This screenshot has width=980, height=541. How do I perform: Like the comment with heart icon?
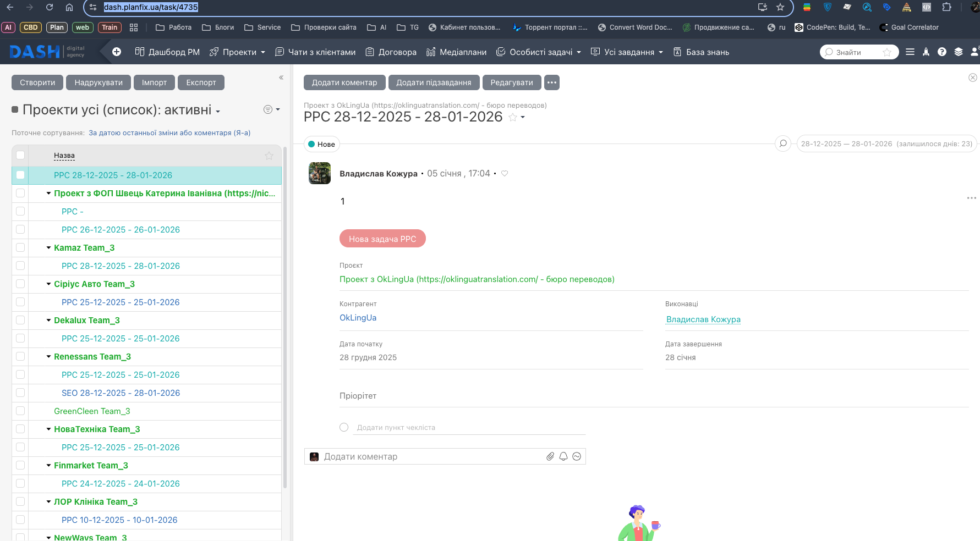pyautogui.click(x=505, y=174)
